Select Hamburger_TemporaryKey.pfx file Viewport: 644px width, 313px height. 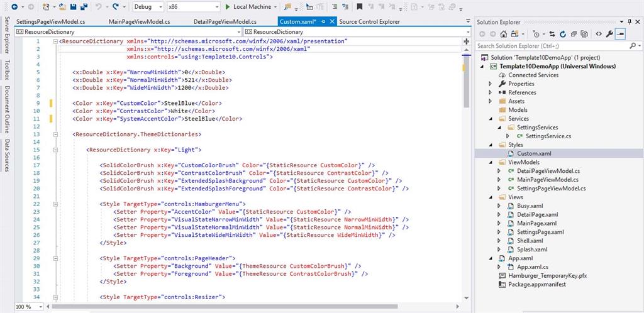[x=548, y=276]
